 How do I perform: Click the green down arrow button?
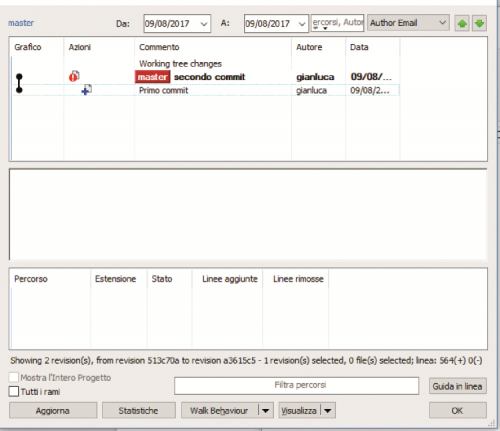[479, 23]
